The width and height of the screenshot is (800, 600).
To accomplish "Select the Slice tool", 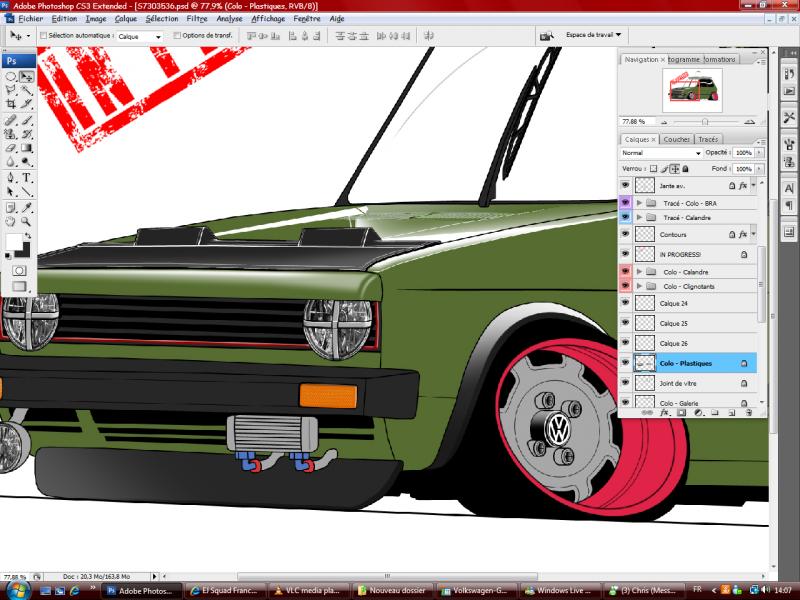I will (x=26, y=104).
